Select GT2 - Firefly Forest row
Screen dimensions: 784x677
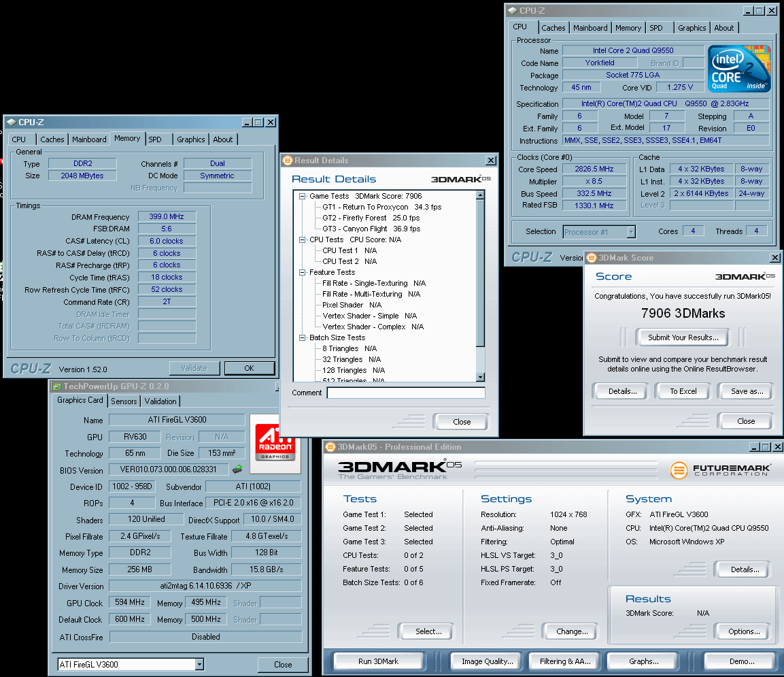371,218
